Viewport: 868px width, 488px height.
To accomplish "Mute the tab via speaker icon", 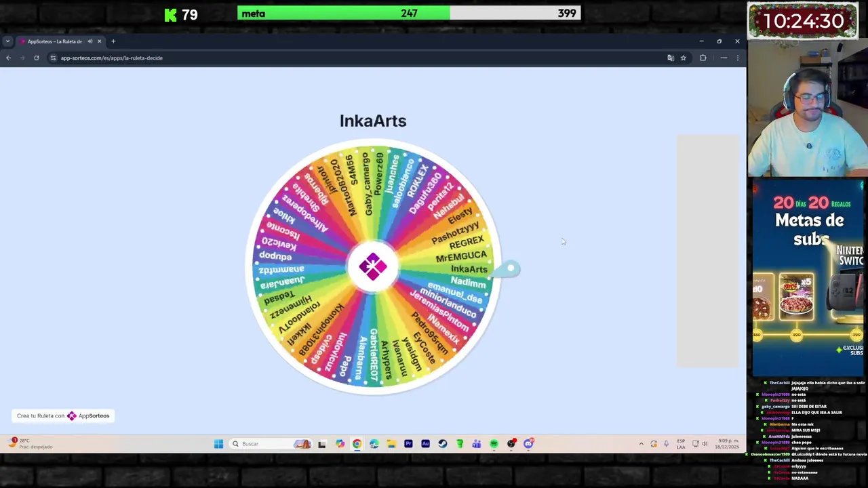I will click(x=90, y=41).
